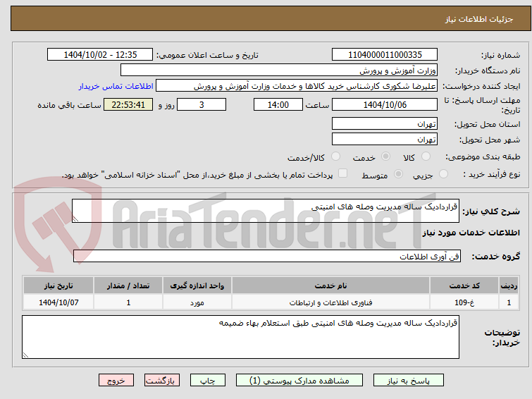This screenshot has width=532, height=399.
Task: Click the جزئیات اطلاعات نیاز page title
Action: point(479,19)
